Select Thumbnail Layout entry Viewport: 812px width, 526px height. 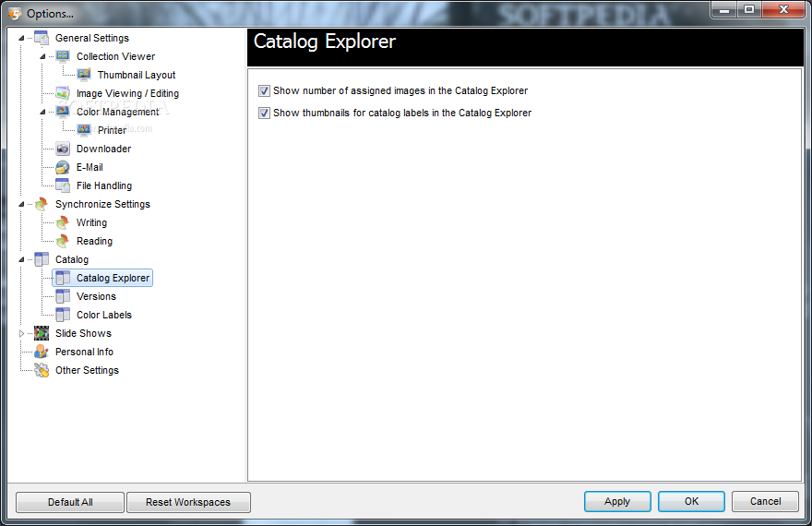137,75
